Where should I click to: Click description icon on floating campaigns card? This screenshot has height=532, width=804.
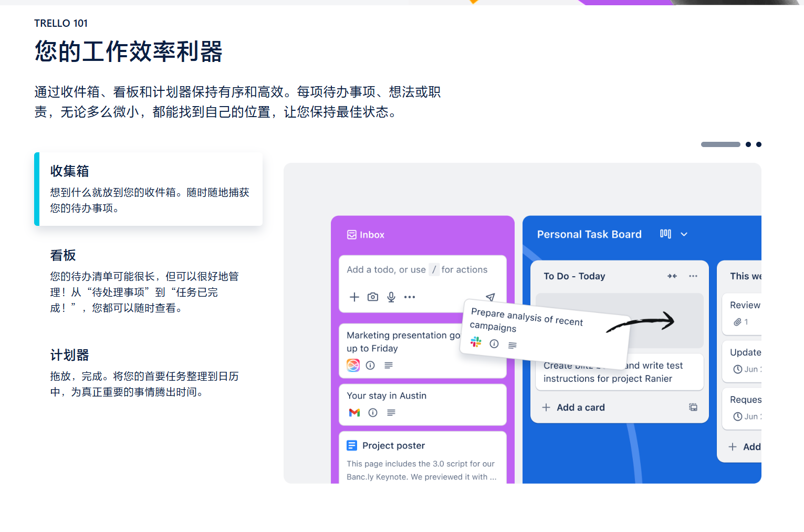coord(513,345)
